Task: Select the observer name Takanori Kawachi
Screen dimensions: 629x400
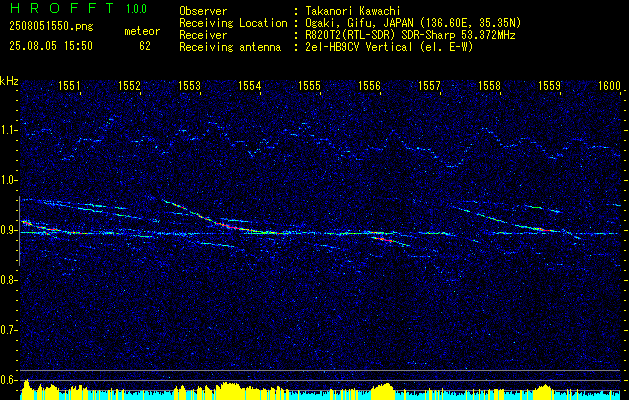Action: 352,11
